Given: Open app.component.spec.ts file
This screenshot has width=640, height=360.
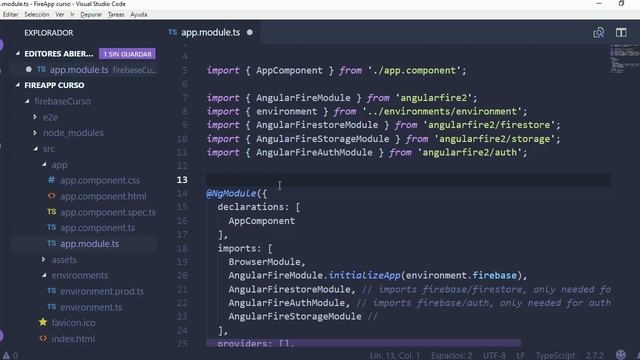Looking at the screenshot, I should pos(108,212).
